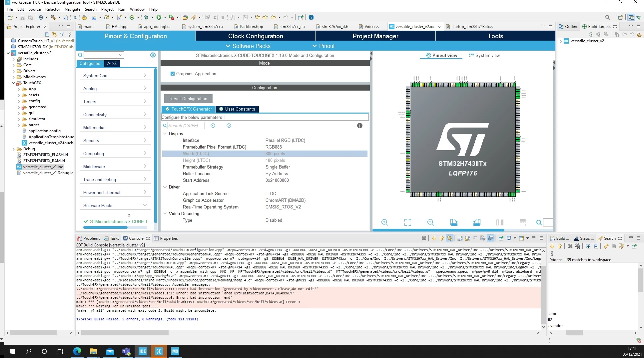Screen dimensions: 644x358
Task: Click the pinout pin search field
Action: [548, 222]
